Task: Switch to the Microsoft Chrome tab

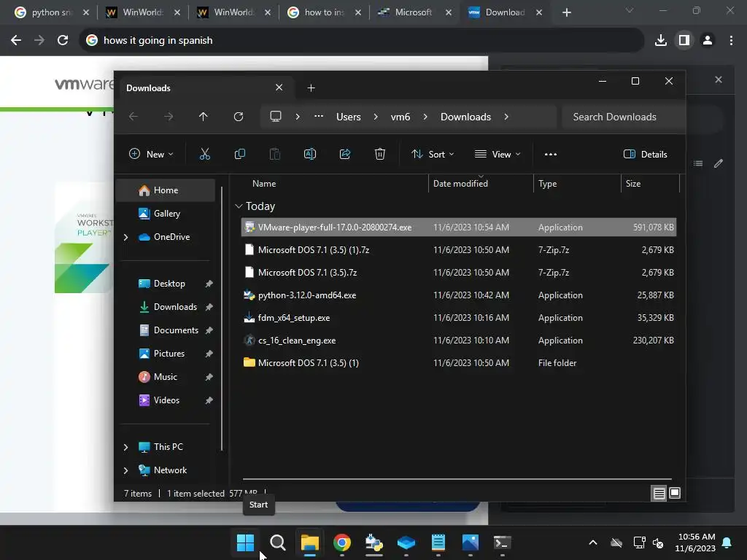Action: tap(414, 12)
